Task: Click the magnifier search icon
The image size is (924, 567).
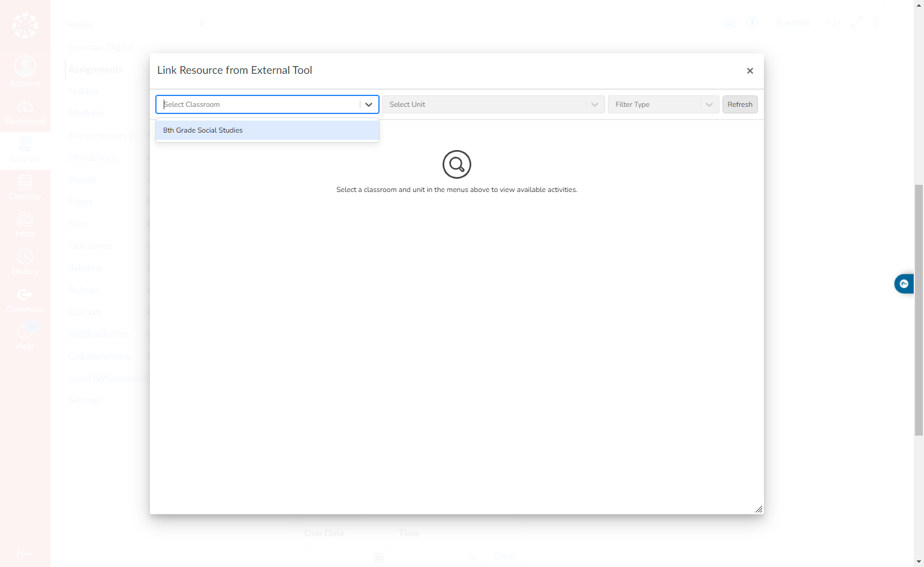Action: 457,164
